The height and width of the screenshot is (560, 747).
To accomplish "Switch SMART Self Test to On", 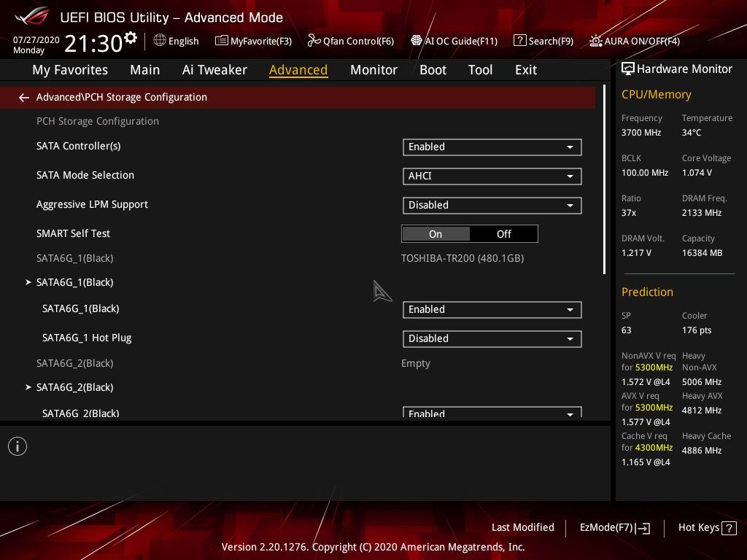I will pyautogui.click(x=436, y=234).
